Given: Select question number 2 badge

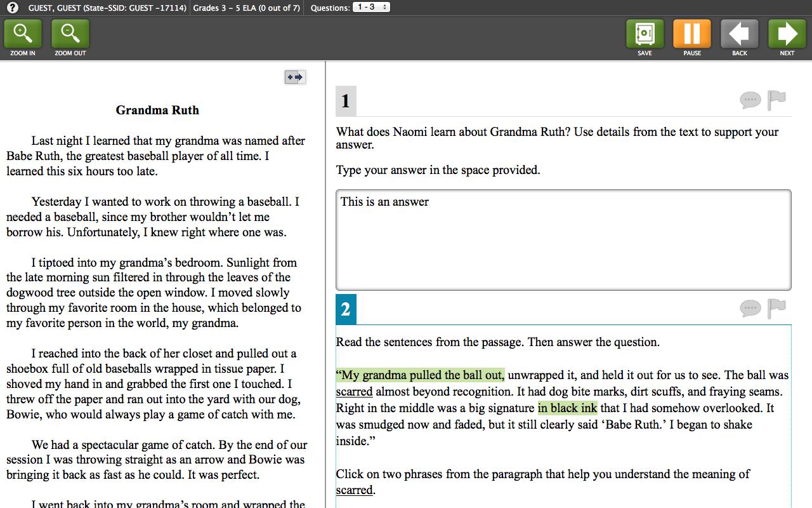Looking at the screenshot, I should pos(346,309).
